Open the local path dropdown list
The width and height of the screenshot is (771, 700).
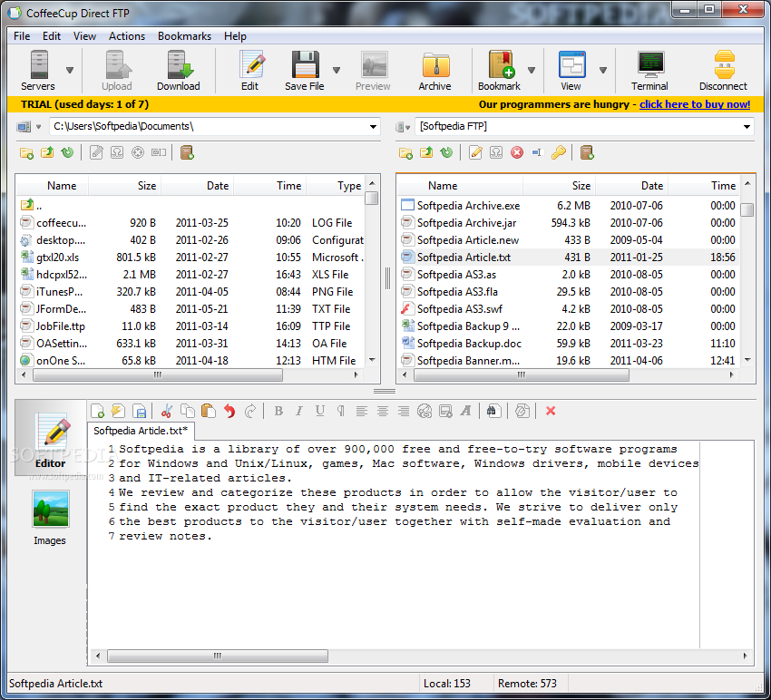[373, 127]
